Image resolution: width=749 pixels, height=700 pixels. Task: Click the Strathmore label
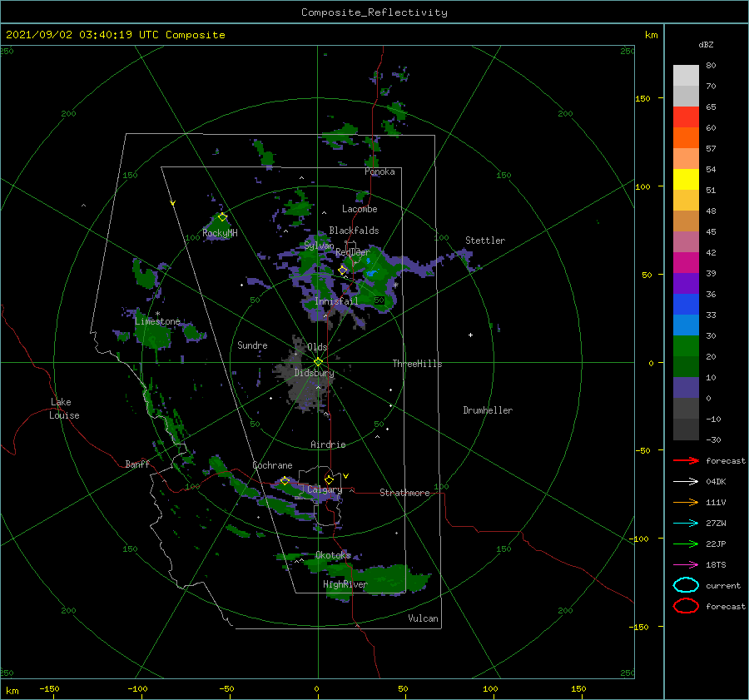point(404,493)
